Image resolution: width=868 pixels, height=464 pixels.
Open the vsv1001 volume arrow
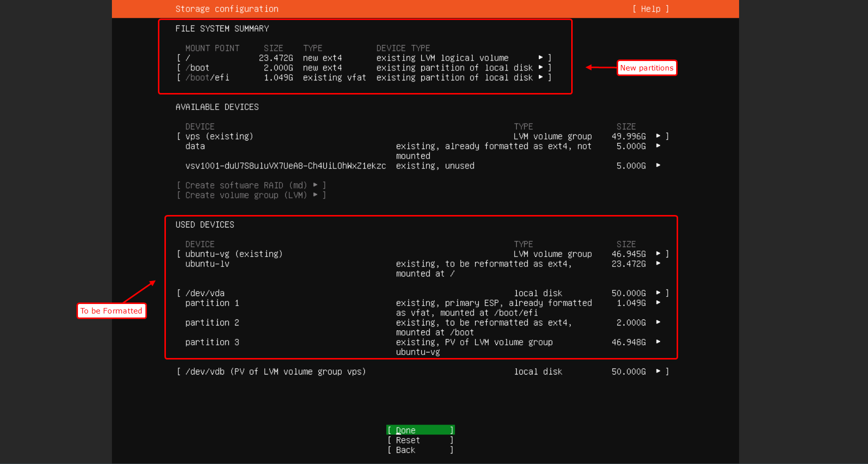[x=658, y=165]
